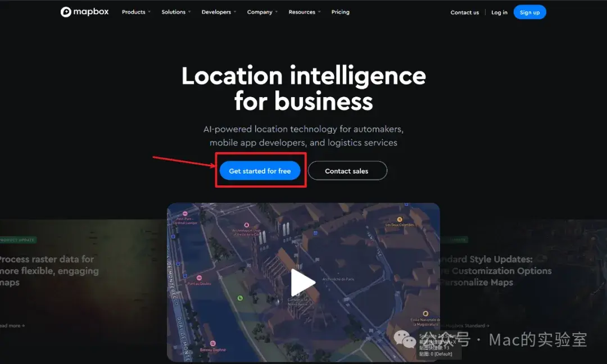The width and height of the screenshot is (607, 364).
Task: Open the Read more link on the raster data card
Action: click(11, 325)
